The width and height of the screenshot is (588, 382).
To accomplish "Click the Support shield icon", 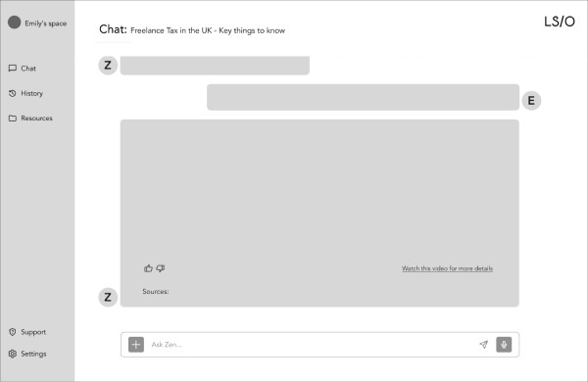I will [13, 332].
